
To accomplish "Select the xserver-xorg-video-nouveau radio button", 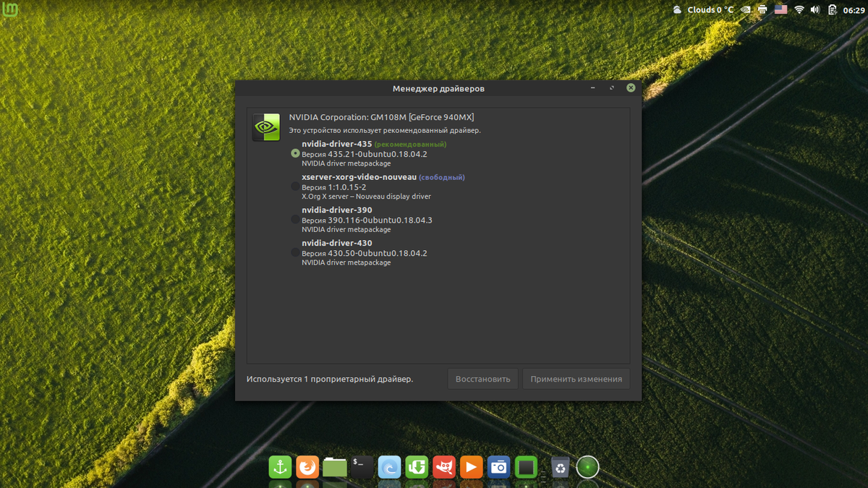I will [295, 187].
